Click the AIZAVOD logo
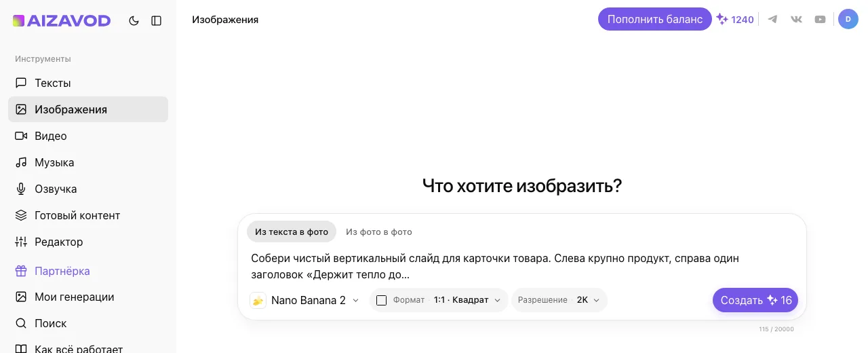 click(x=62, y=21)
